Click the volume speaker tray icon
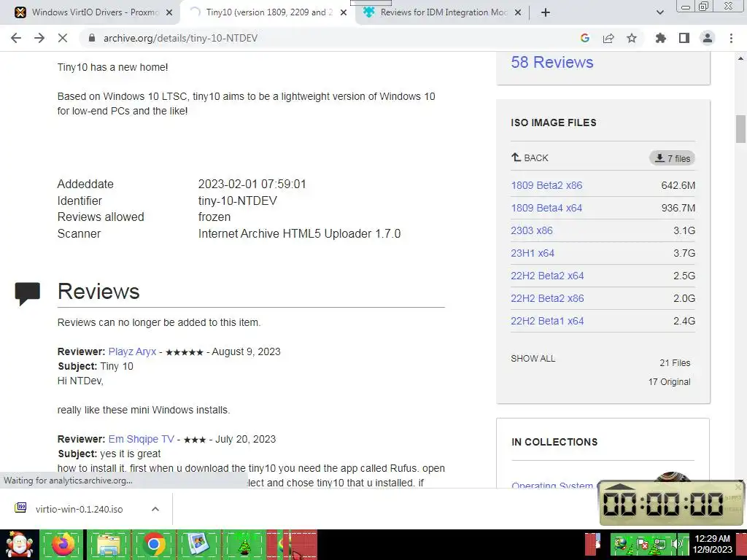The image size is (747, 560). [676, 544]
